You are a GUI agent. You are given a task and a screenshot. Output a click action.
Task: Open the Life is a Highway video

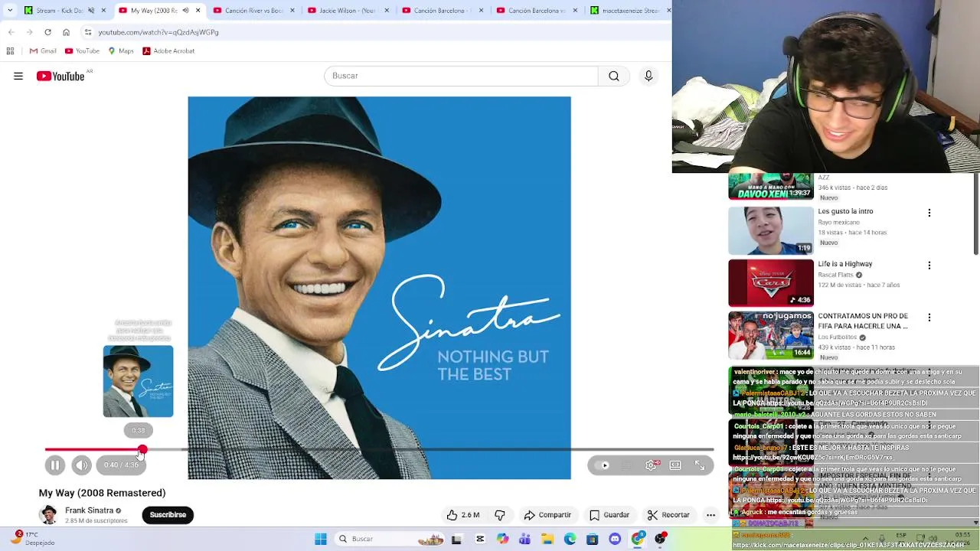tap(771, 283)
